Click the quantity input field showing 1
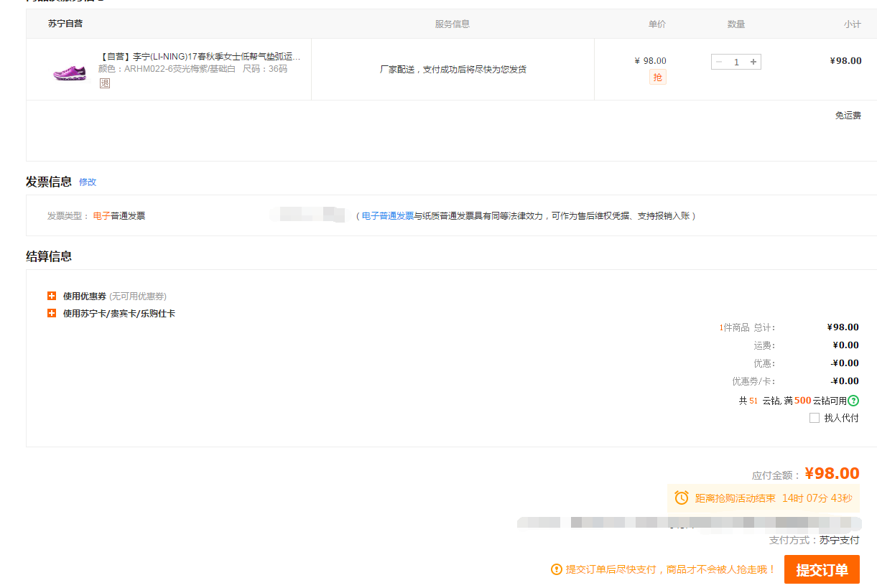The height and width of the screenshot is (588, 877). [736, 62]
